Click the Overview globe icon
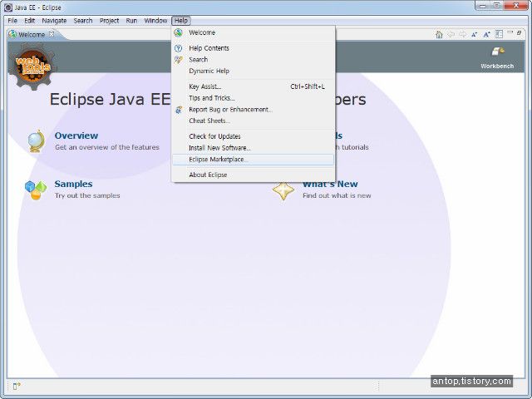 click(x=37, y=141)
